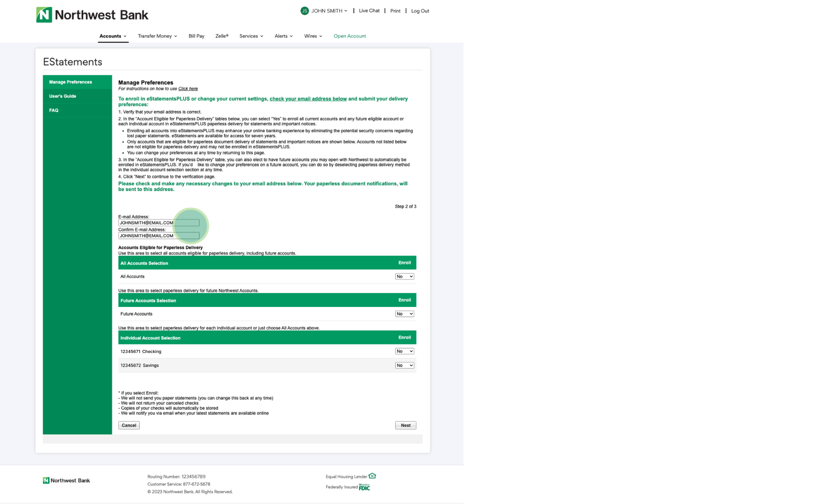Screen dimensions: 827x504
Task: Click the footer Northwest Bank logo
Action: tap(66, 480)
